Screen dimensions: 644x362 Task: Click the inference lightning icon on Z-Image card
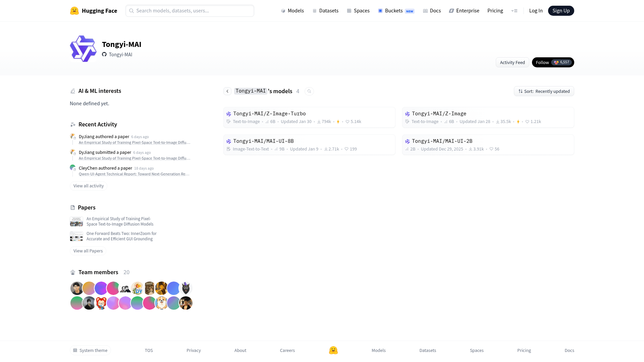click(518, 122)
